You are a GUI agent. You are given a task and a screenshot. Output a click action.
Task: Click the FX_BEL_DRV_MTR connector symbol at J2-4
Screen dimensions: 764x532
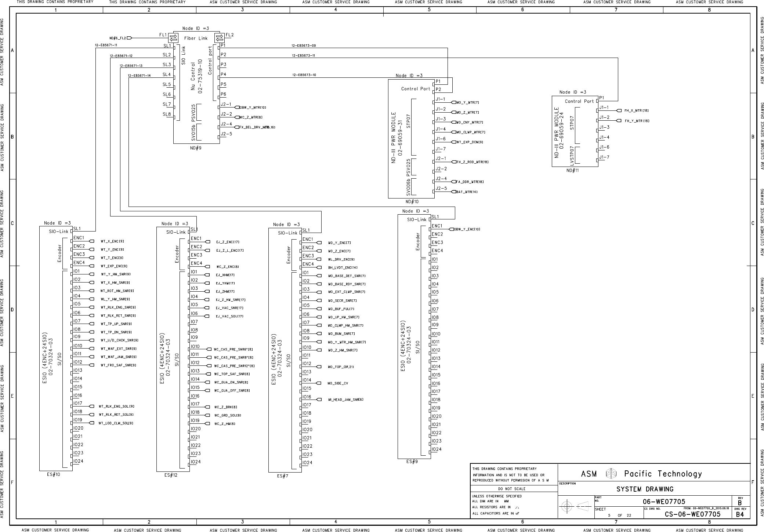click(x=237, y=127)
